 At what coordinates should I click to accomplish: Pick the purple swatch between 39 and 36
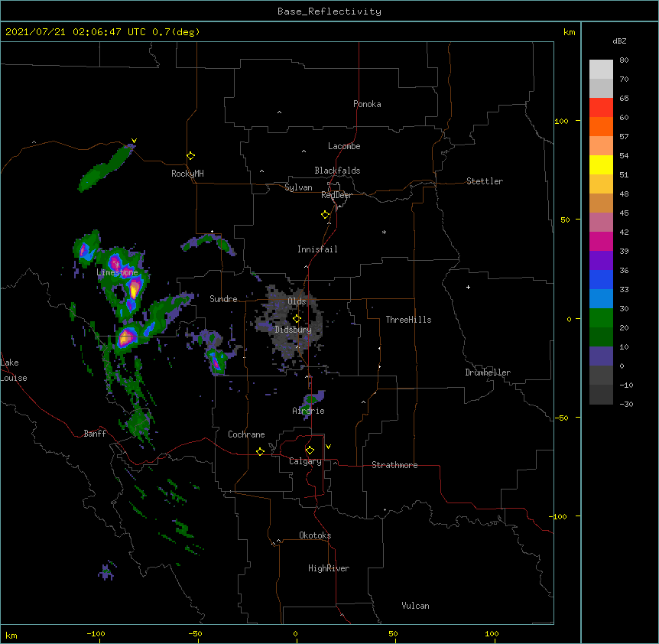tap(601, 261)
